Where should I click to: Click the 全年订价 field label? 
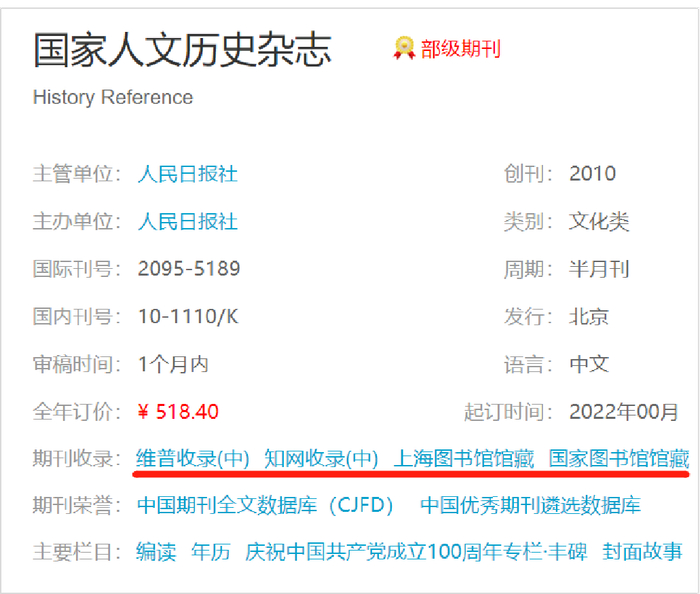[77, 411]
